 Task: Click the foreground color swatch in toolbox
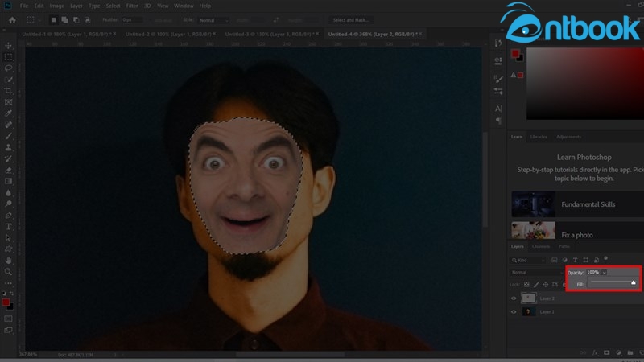pyautogui.click(x=6, y=302)
